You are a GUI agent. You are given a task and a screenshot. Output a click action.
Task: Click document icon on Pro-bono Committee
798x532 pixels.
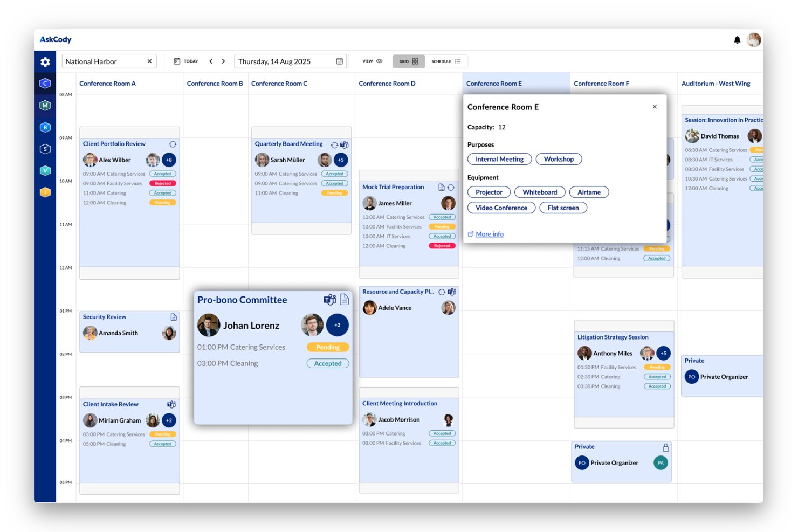tap(344, 300)
